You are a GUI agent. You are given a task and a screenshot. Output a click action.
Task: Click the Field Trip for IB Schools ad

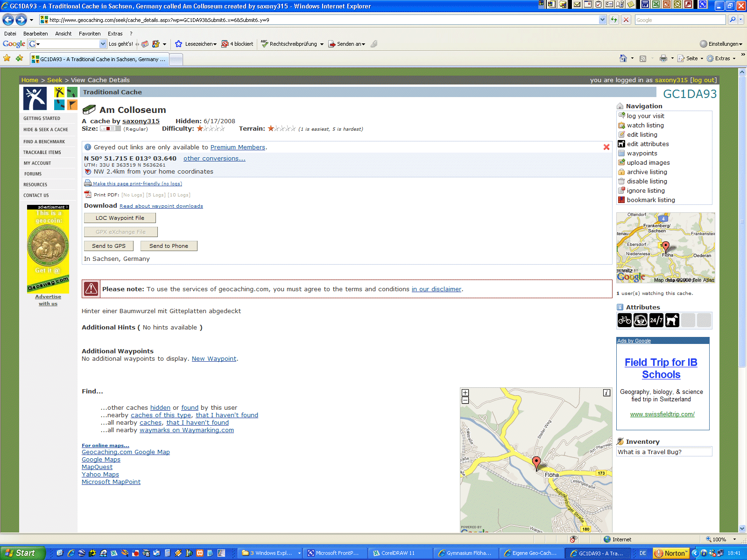point(661,368)
